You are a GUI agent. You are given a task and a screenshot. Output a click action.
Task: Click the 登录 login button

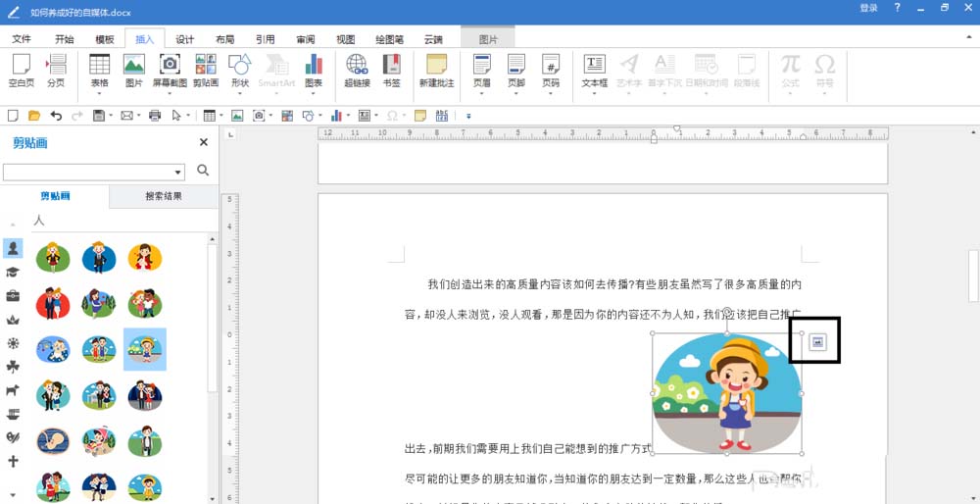pos(868,8)
